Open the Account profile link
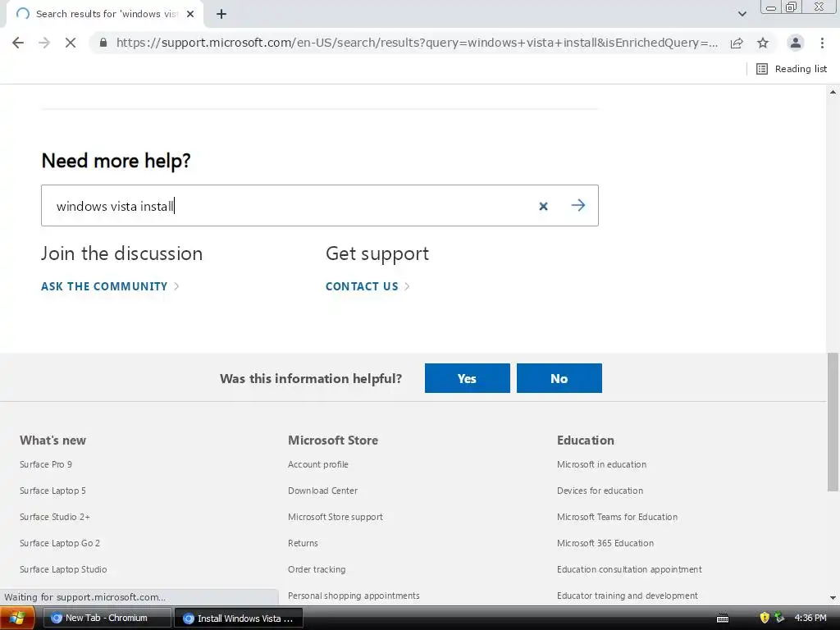 tap(318, 464)
